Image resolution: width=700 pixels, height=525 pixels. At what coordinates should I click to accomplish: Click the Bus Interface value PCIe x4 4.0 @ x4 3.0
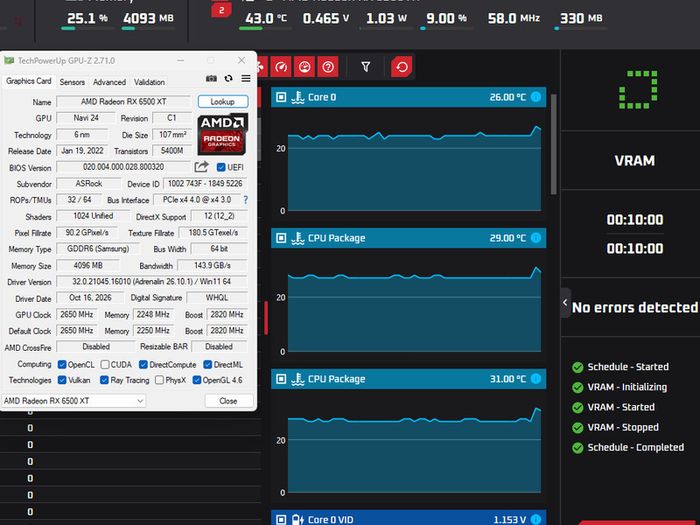point(197,200)
